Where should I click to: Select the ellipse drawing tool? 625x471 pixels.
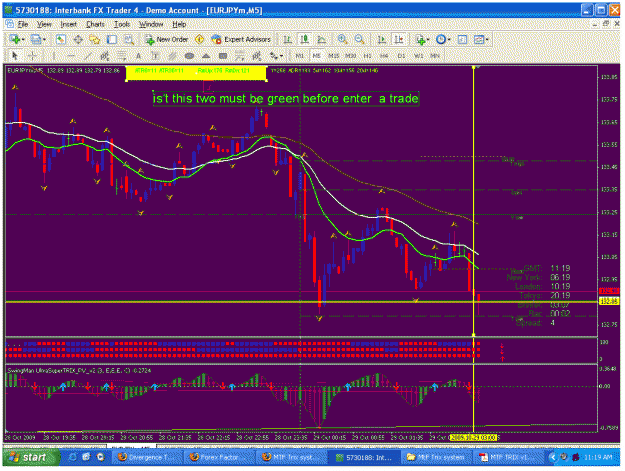(189, 56)
